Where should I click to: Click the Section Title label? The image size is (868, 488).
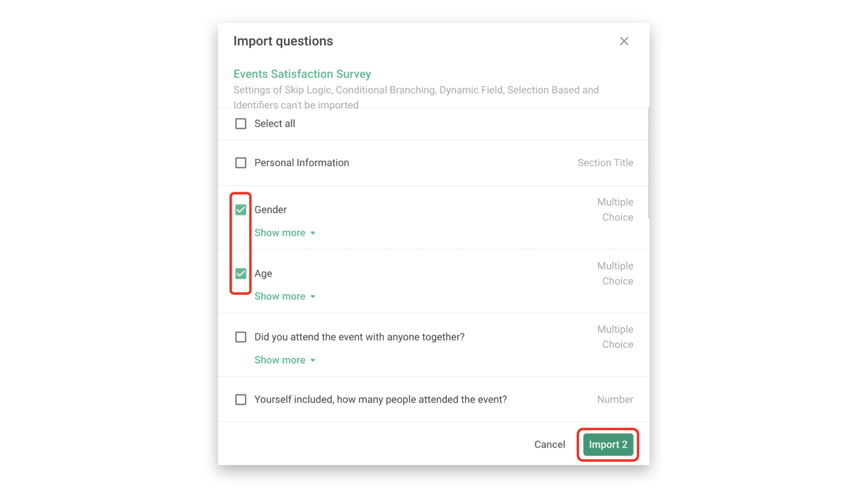click(x=605, y=163)
